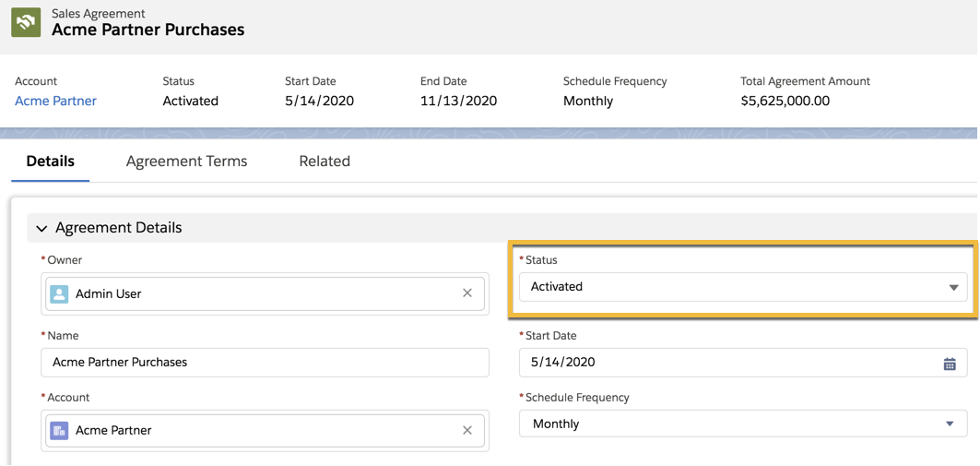This screenshot has height=466, width=980.
Task: Click the Name field with Acme Partner Purchases
Action: (x=265, y=362)
